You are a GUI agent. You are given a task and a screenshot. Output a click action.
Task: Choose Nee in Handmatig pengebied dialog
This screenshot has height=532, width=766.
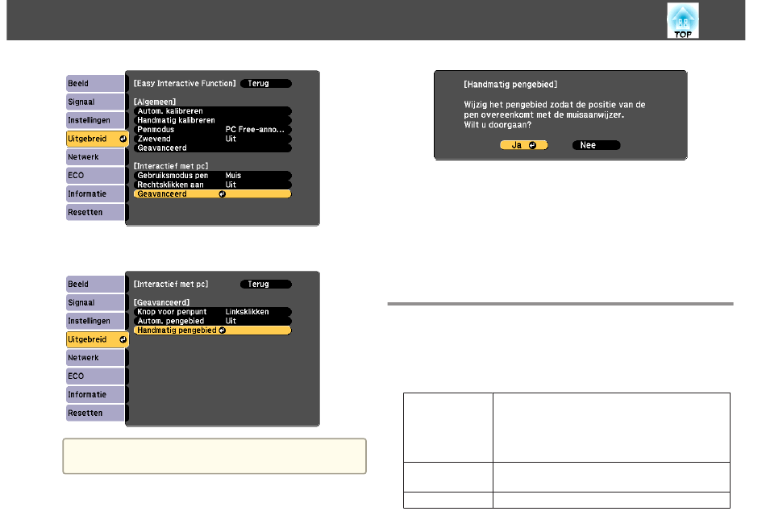[x=596, y=145]
